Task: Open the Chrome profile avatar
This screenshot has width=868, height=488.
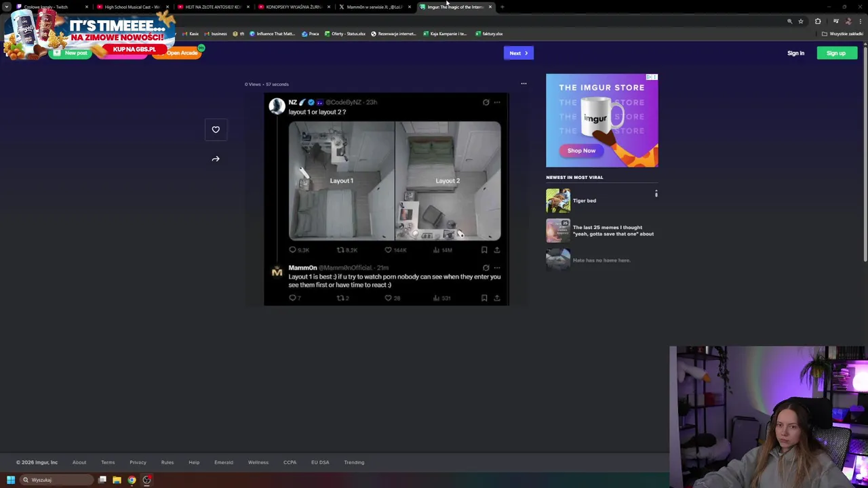Action: point(848,21)
